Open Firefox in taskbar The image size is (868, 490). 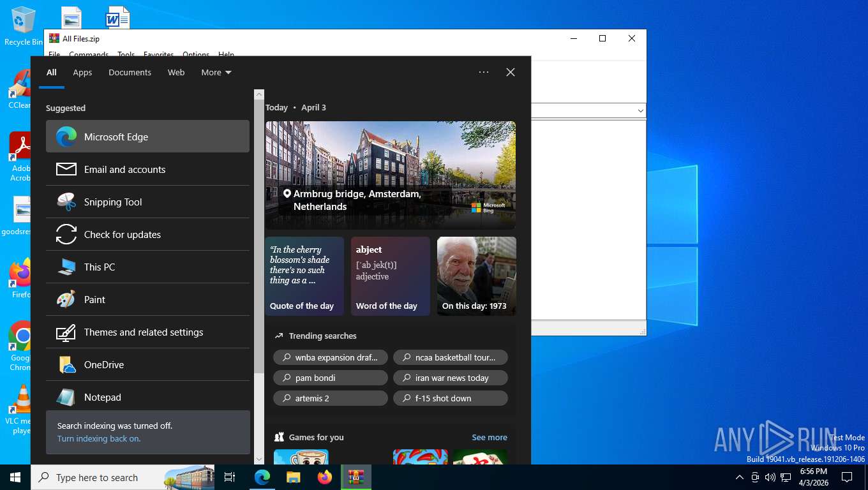pyautogui.click(x=325, y=477)
